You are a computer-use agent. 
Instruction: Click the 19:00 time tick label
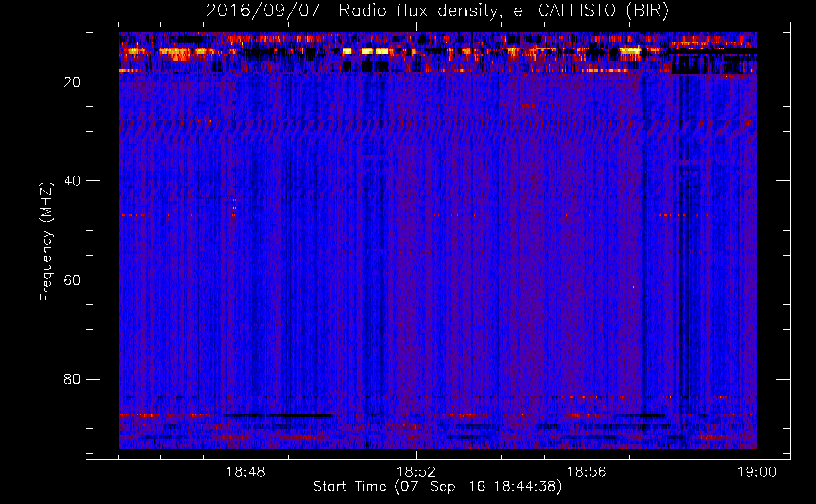pyautogui.click(x=757, y=472)
